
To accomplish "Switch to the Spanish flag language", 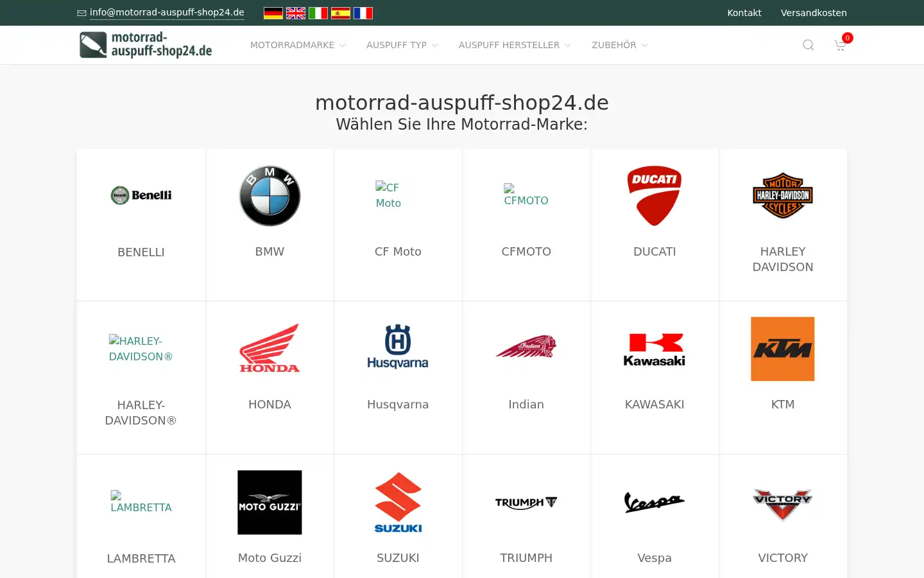I will [x=341, y=13].
